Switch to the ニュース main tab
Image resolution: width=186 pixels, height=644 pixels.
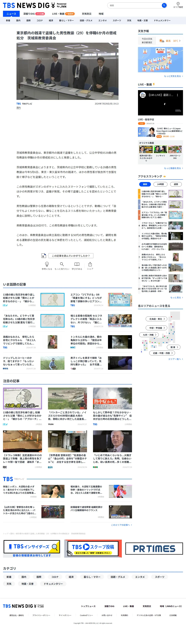tap(11, 14)
